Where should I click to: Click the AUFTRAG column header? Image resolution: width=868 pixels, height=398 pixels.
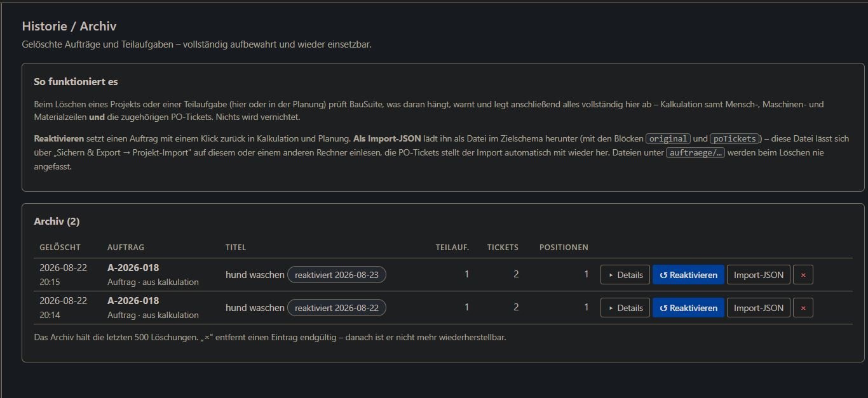point(126,248)
